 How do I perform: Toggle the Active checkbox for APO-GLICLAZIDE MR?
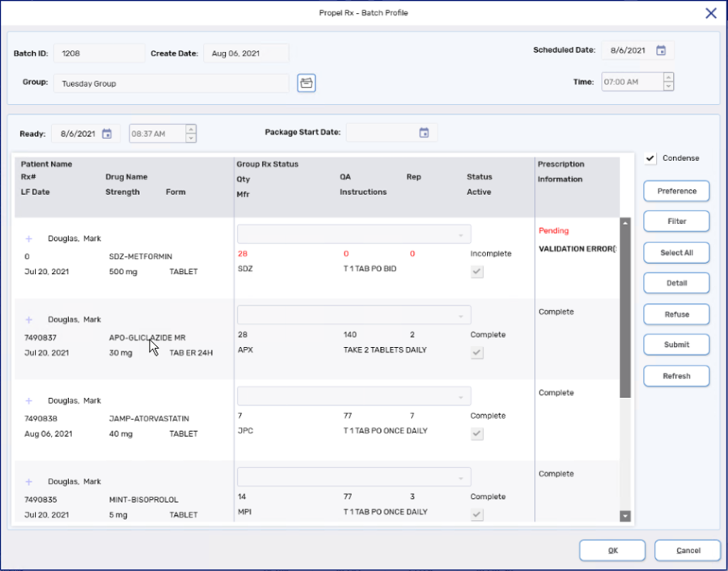coord(476,352)
